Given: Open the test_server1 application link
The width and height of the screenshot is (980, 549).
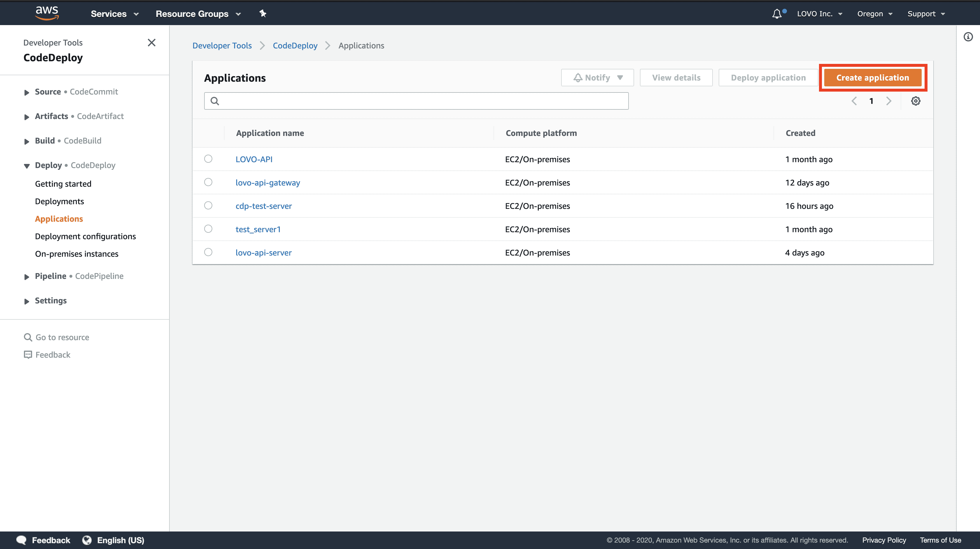Looking at the screenshot, I should pyautogui.click(x=258, y=229).
